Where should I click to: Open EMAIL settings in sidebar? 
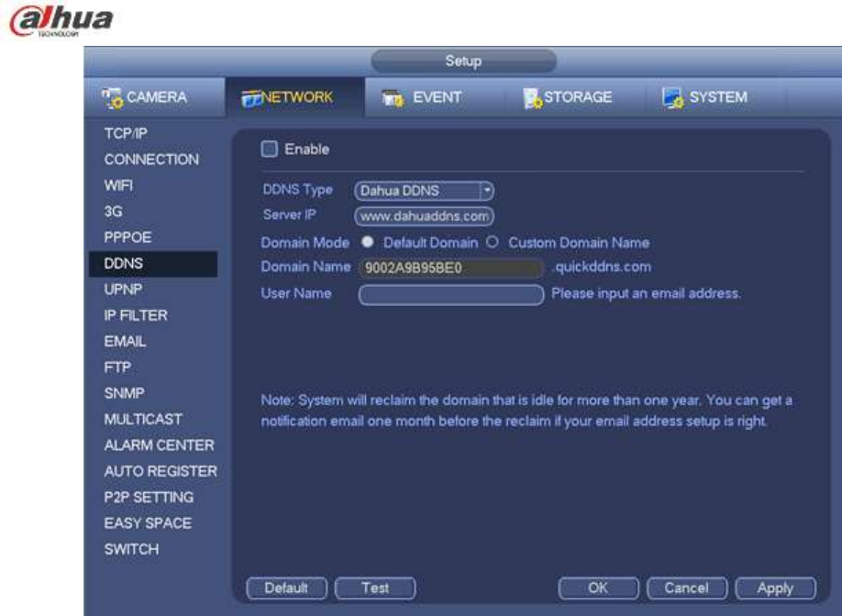(x=125, y=341)
